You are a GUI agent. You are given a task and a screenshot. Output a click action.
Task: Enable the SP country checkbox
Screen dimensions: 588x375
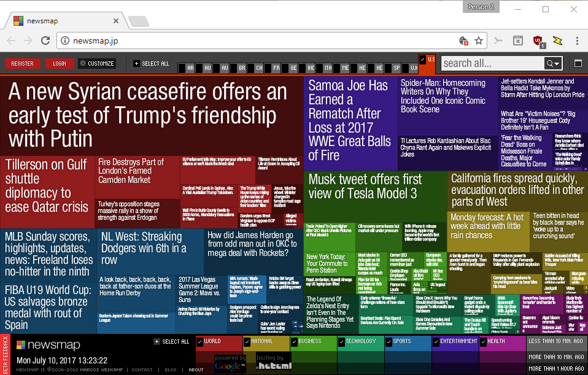tap(389, 68)
